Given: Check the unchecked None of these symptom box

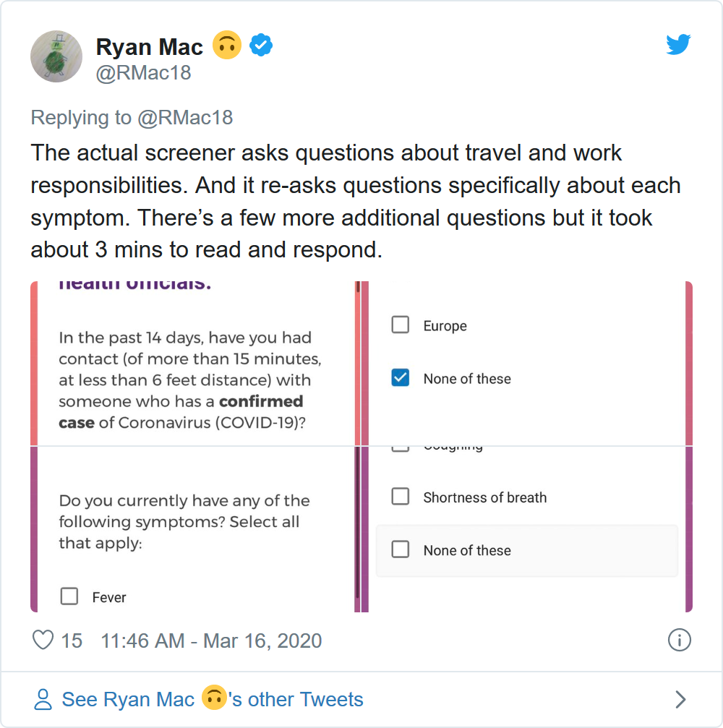Looking at the screenshot, I should (400, 549).
